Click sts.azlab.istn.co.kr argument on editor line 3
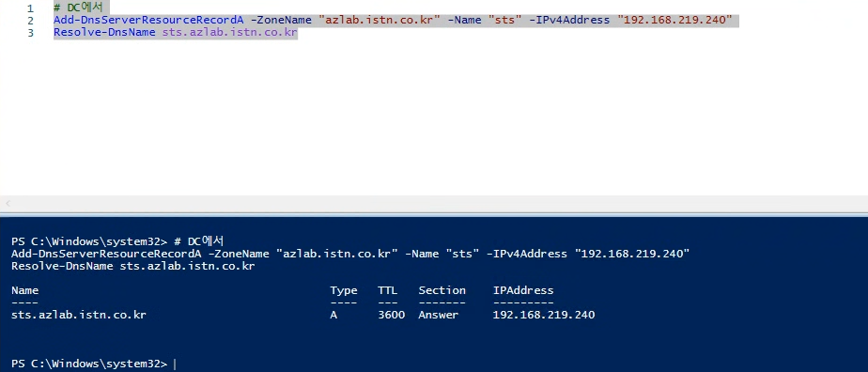The height and width of the screenshot is (372, 868). (230, 33)
